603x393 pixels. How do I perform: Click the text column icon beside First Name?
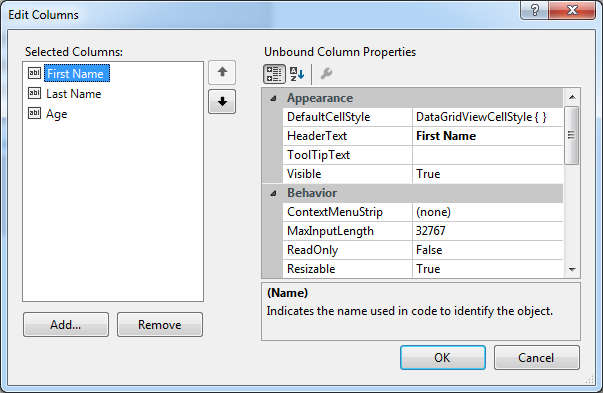[x=34, y=73]
